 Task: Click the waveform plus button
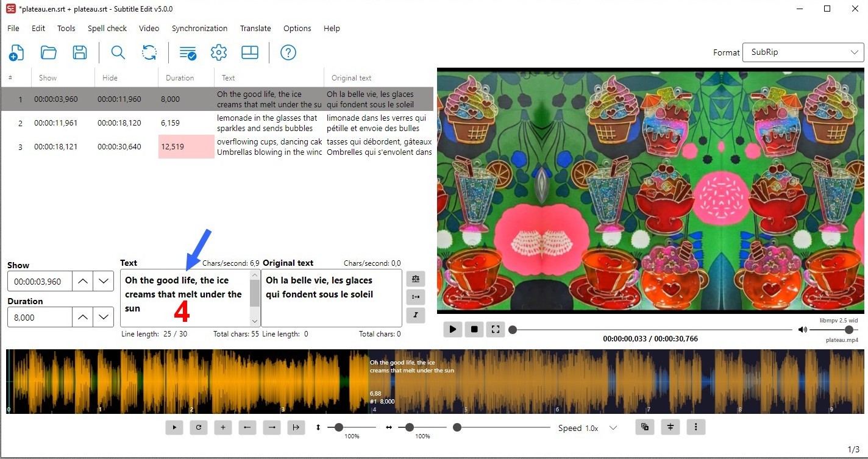click(223, 427)
